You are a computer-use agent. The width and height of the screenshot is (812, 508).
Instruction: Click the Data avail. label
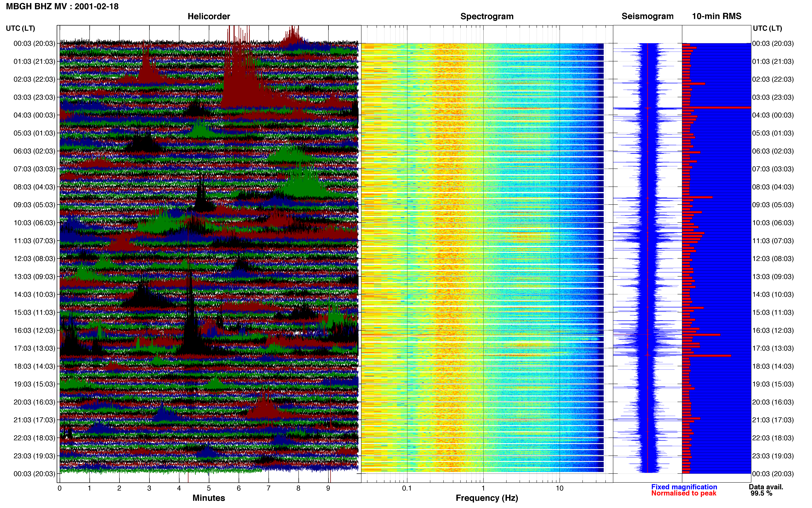pyautogui.click(x=766, y=487)
